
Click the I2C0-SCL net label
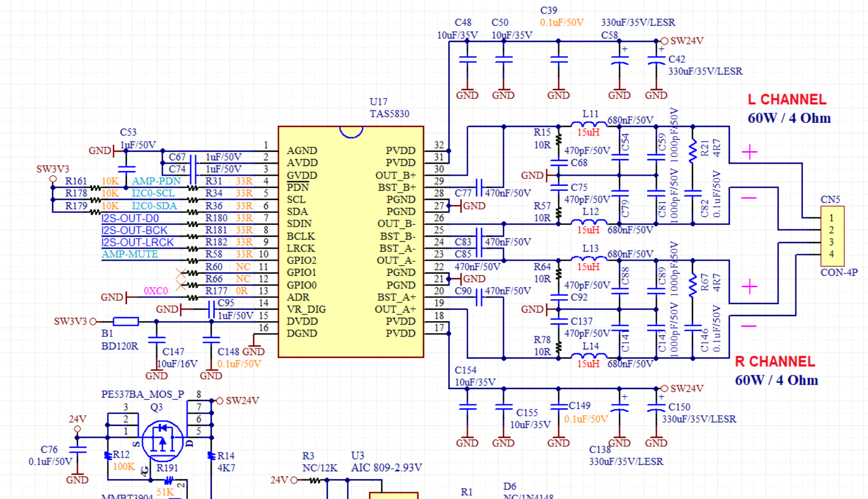[x=153, y=194]
